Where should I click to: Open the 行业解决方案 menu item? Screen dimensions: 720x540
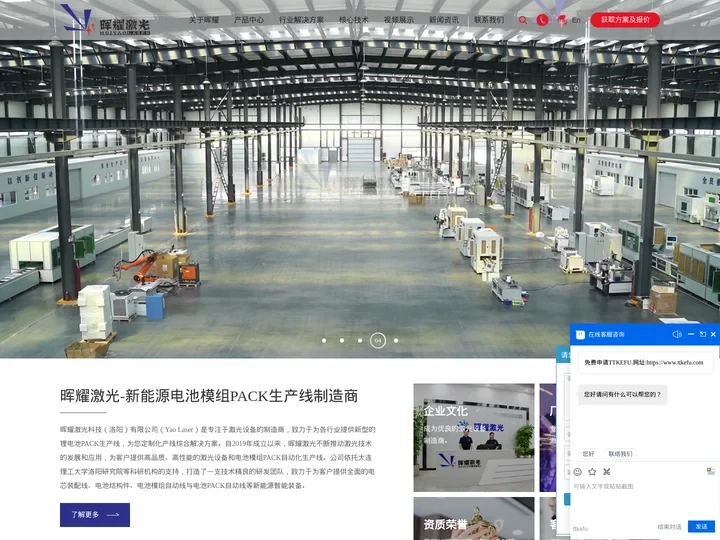coord(301,20)
